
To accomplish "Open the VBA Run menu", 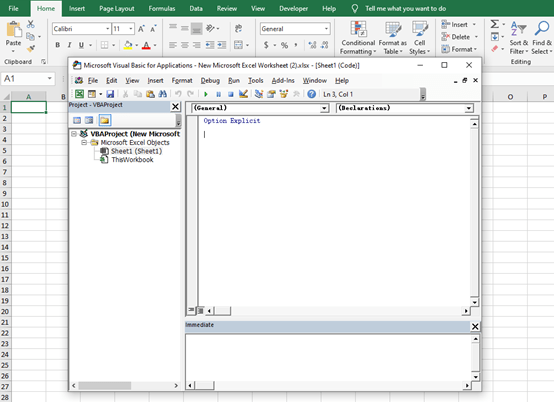I will 234,81.
